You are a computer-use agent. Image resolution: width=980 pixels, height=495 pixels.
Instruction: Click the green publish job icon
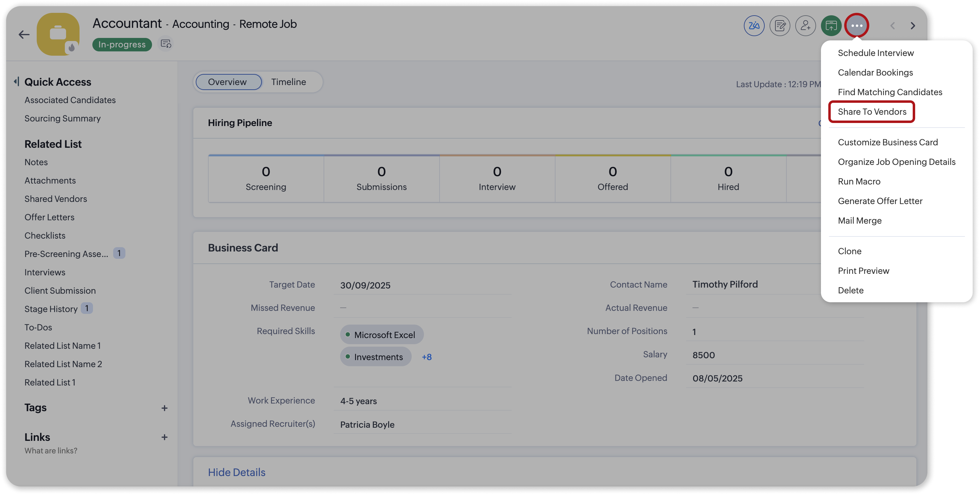coord(831,26)
